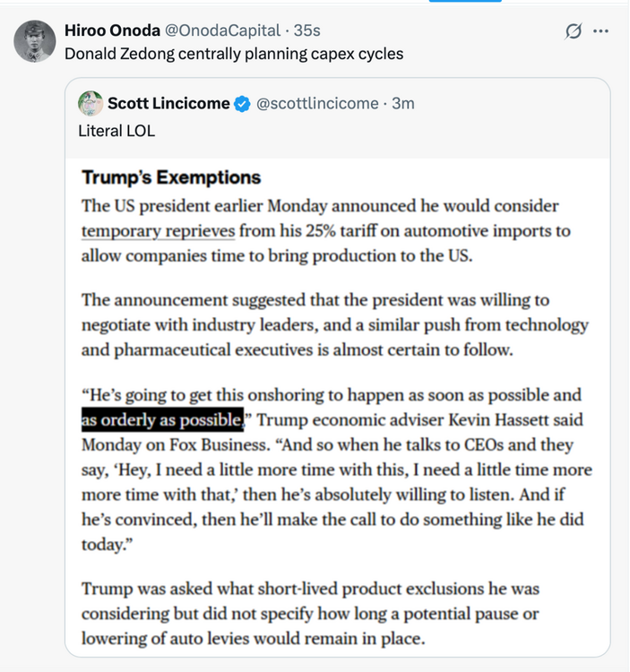Click the last paragraph about auto levies
The width and height of the screenshot is (630, 672).
click(x=310, y=613)
